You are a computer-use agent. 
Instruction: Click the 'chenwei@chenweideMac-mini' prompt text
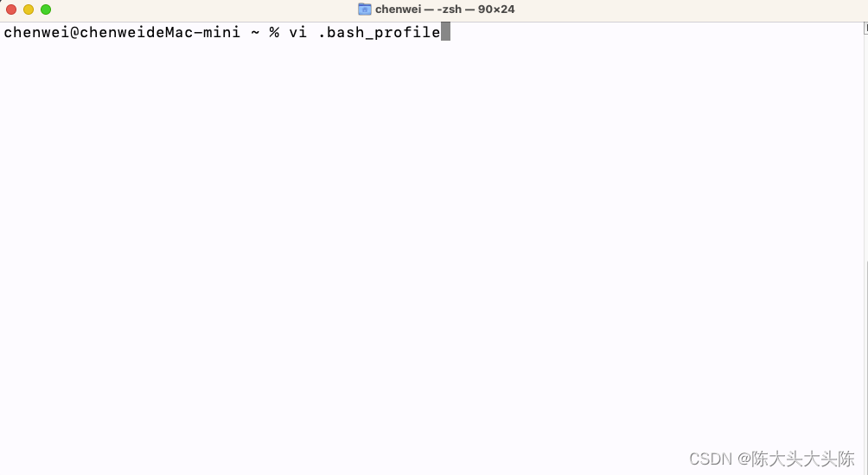click(x=122, y=32)
